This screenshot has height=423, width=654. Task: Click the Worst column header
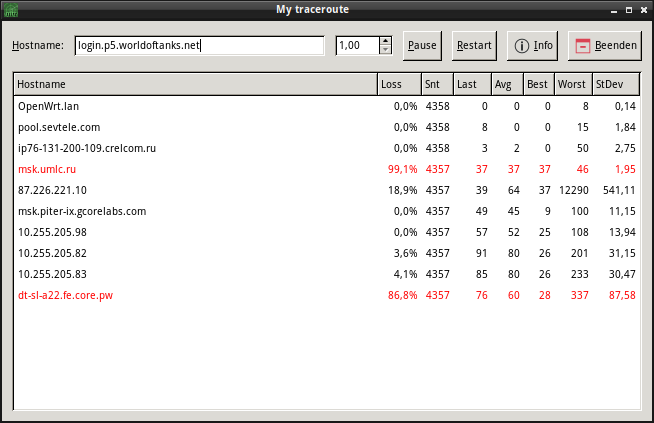[x=574, y=84]
